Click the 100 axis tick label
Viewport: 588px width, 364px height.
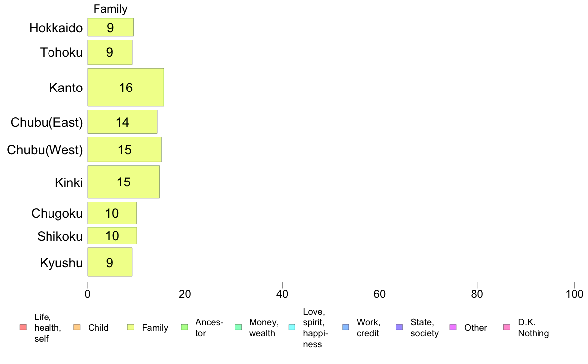[x=574, y=294]
